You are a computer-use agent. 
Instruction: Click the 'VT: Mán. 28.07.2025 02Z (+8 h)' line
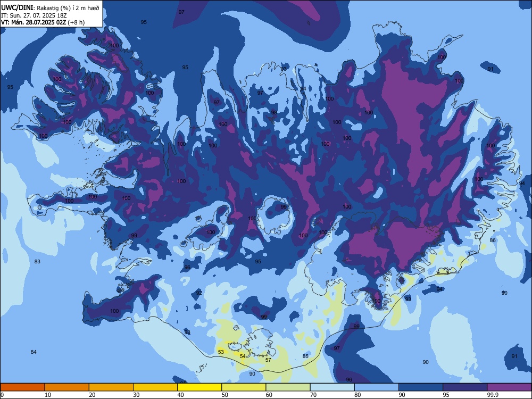pyautogui.click(x=43, y=22)
